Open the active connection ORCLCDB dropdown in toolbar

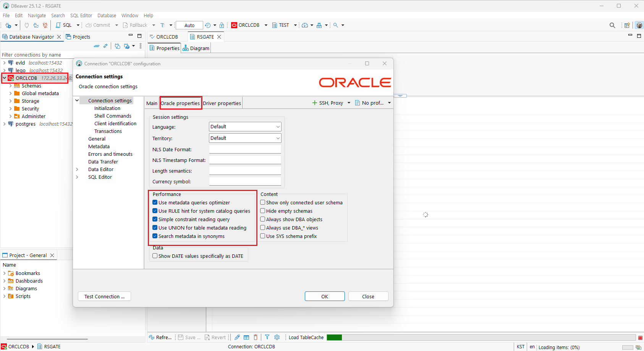tap(266, 25)
